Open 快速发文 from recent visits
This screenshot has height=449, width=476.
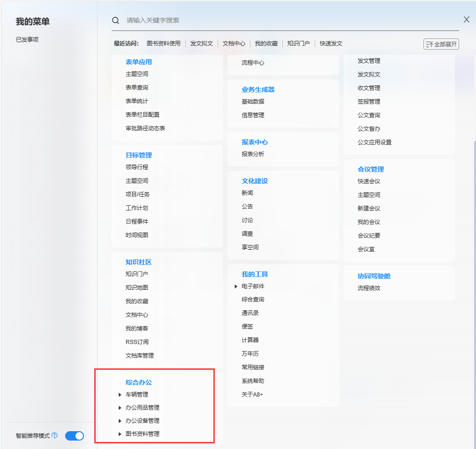(x=331, y=44)
